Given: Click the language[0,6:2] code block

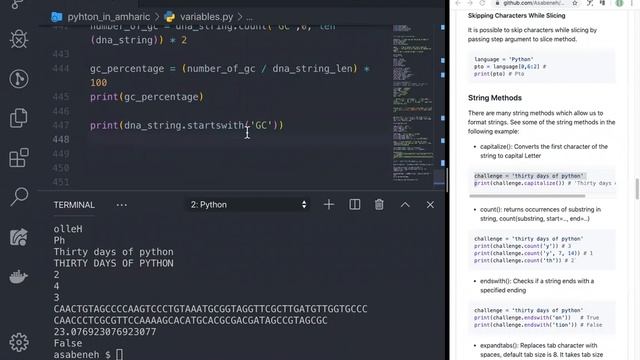Looking at the screenshot, I should pos(542,67).
